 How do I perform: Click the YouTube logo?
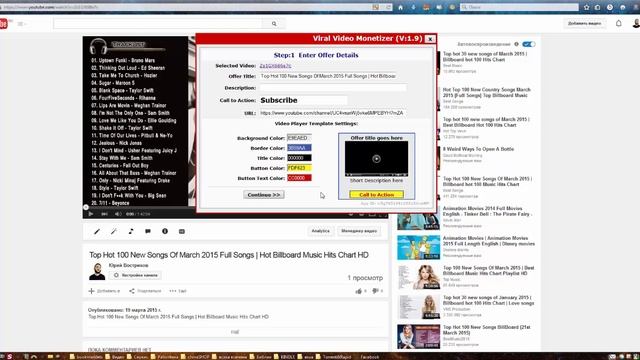[x=4, y=24]
